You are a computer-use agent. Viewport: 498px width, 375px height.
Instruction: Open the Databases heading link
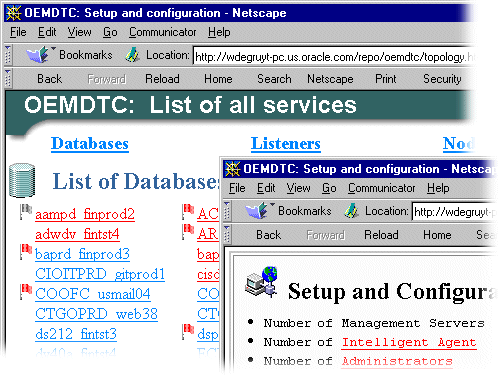(x=90, y=144)
